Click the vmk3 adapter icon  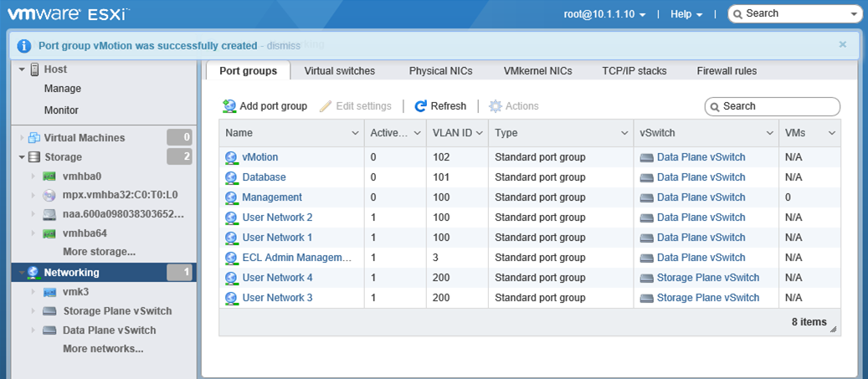[x=49, y=292]
